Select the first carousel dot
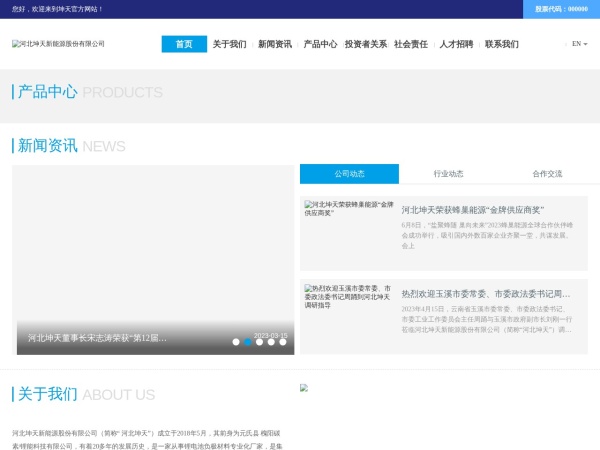Image resolution: width=600 pixels, height=450 pixels. (236, 342)
